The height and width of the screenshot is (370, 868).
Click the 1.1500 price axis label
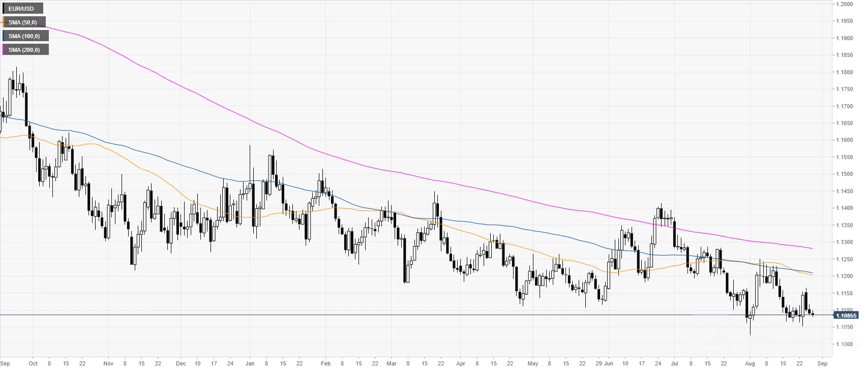[845, 174]
